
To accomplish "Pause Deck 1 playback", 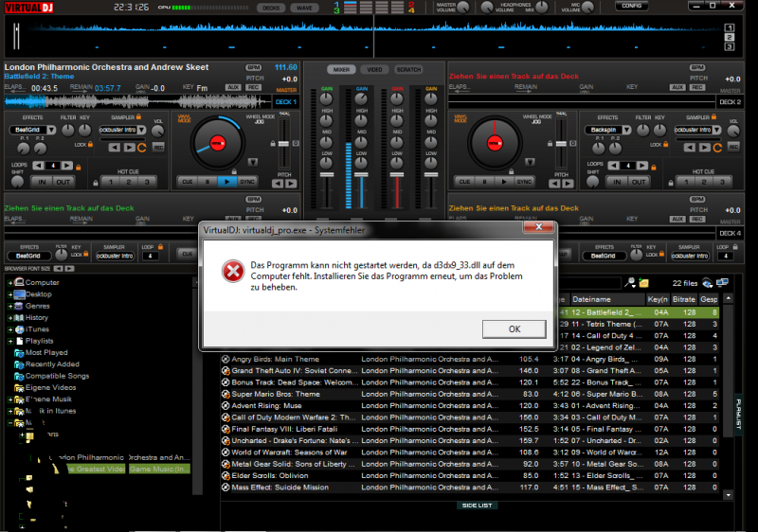I will tap(208, 182).
